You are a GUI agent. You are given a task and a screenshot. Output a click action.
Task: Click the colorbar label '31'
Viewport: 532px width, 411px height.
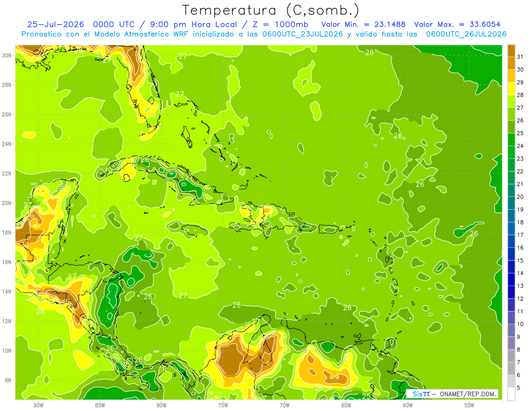tap(520, 57)
